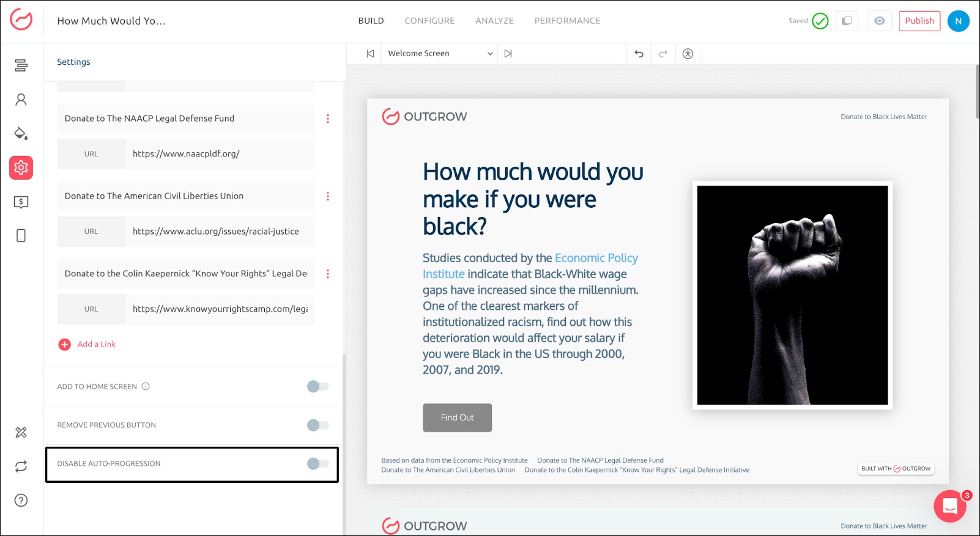980x536 pixels.
Task: Open the paint bucket design sidebar icon
Action: tap(21, 133)
